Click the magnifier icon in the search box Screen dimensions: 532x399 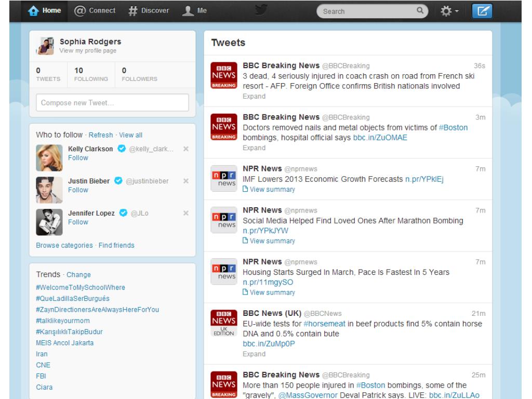pyautogui.click(x=420, y=10)
